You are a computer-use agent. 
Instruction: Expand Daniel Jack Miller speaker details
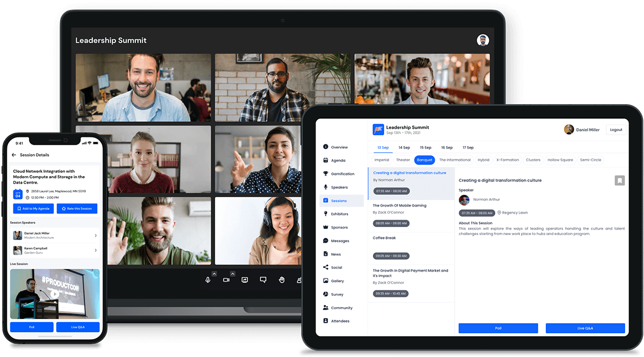pos(96,234)
